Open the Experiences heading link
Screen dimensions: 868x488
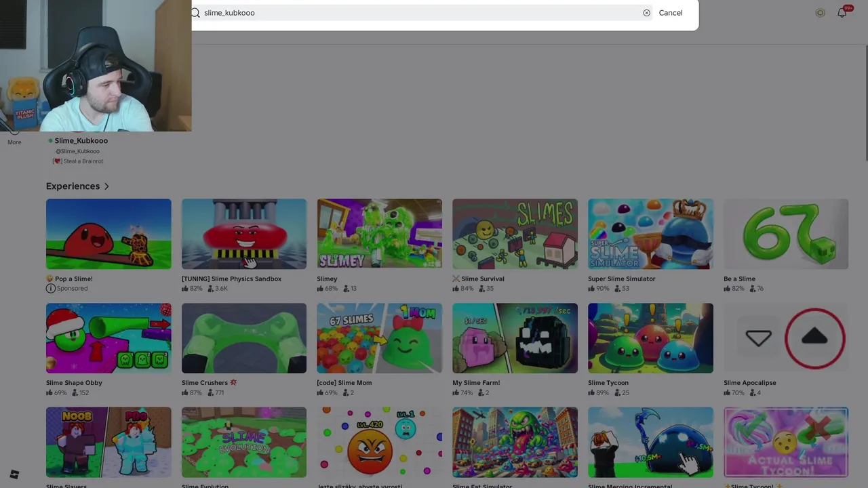coord(73,186)
